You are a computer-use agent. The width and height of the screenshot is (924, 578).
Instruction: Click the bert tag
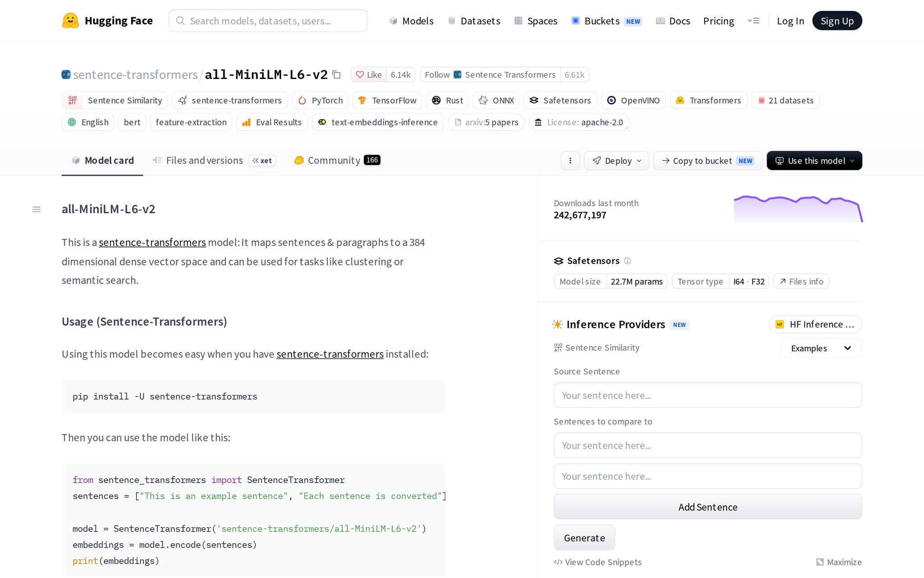pyautogui.click(x=132, y=122)
